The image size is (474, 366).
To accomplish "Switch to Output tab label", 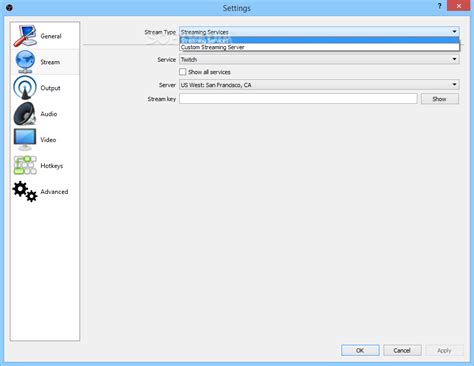I will (50, 88).
